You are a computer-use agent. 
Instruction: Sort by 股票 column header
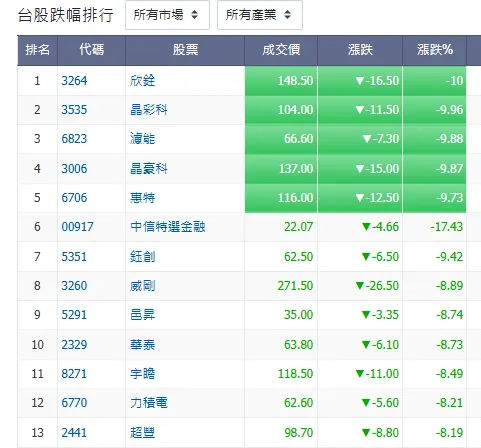click(185, 50)
